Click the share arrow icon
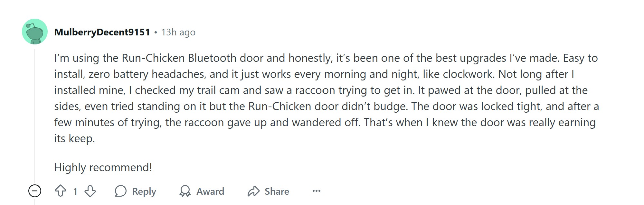Screen dimensions: 644x205 [x=253, y=191]
